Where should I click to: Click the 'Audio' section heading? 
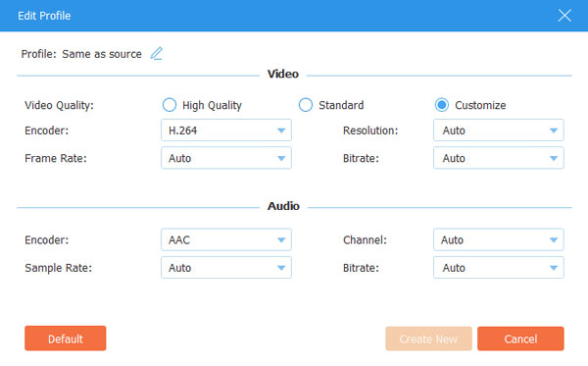283,206
